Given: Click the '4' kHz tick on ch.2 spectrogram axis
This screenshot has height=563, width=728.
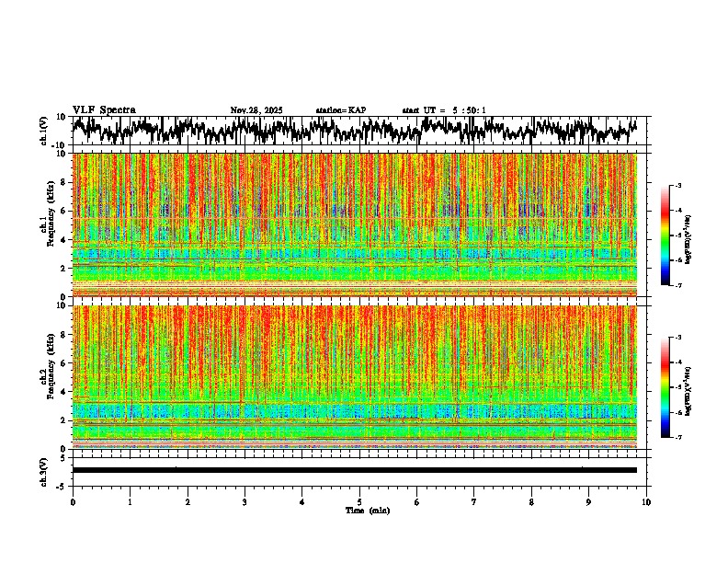Looking at the screenshot, I should 64,392.
